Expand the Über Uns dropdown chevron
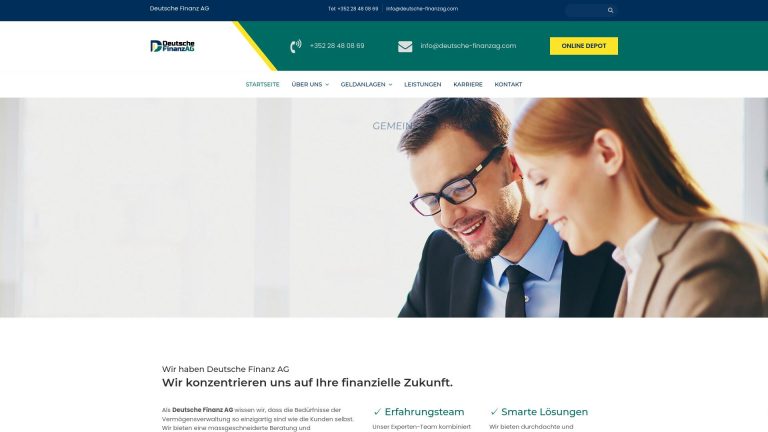This screenshot has height=432, width=768. 327,85
